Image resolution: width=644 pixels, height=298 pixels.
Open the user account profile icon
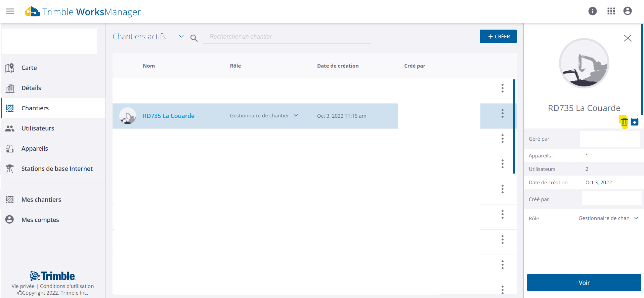[628, 11]
